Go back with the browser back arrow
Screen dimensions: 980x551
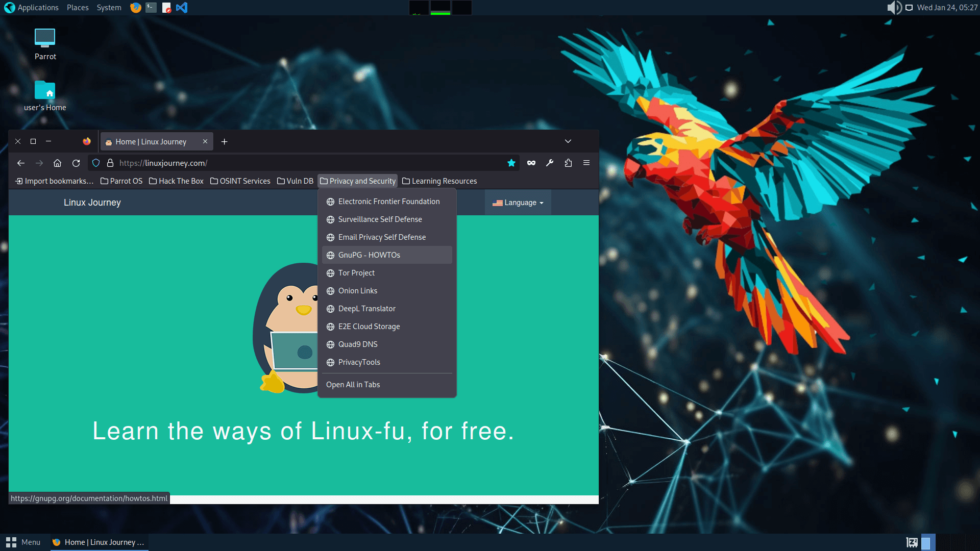[x=21, y=163]
